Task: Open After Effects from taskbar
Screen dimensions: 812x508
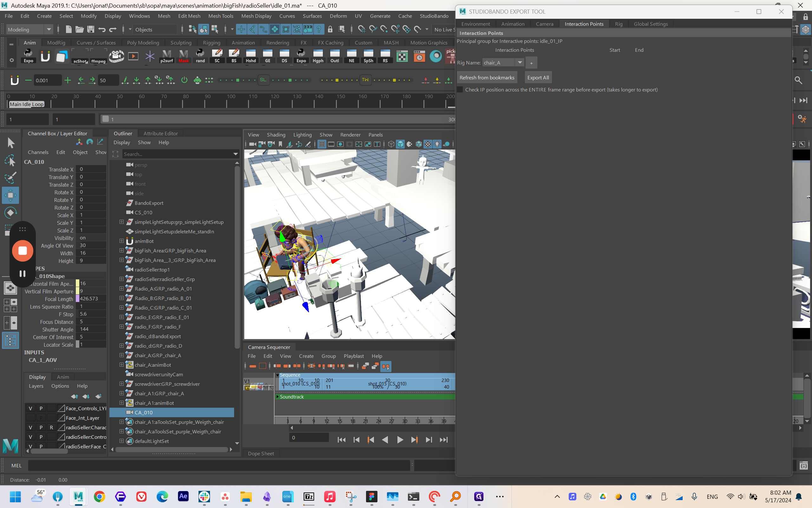Action: (x=183, y=496)
